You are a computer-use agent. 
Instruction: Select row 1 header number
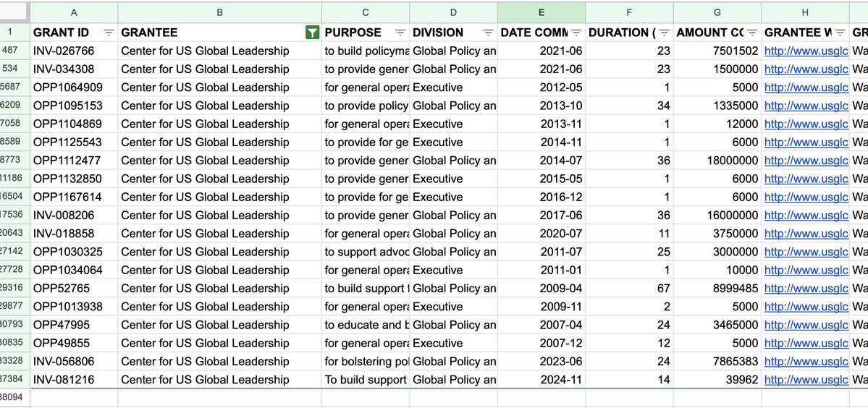pos(10,33)
